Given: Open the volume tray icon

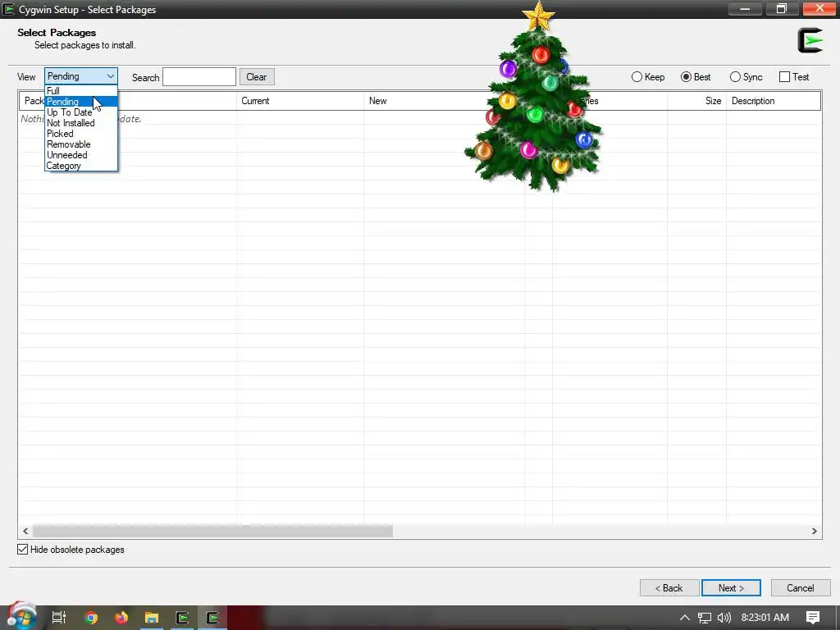Looking at the screenshot, I should [724, 618].
